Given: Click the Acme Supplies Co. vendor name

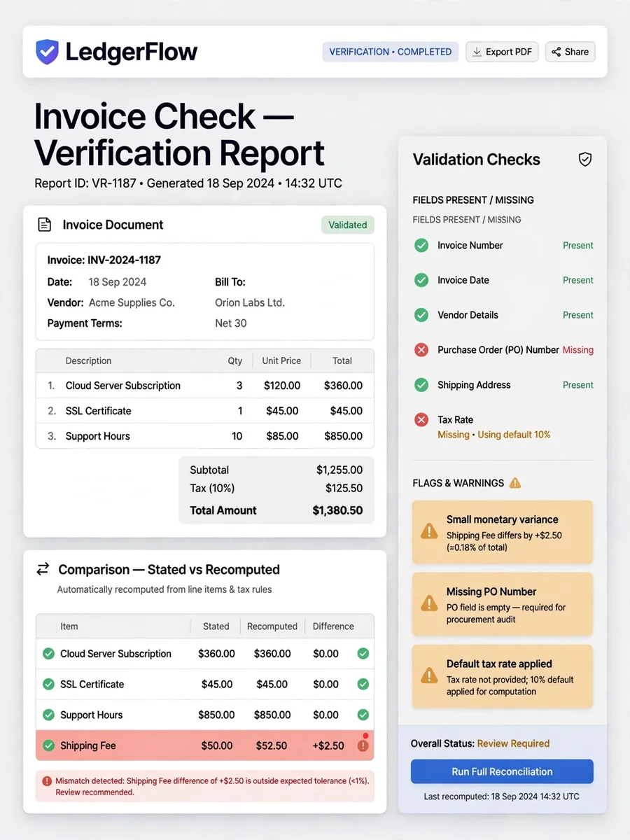Looking at the screenshot, I should 132,303.
